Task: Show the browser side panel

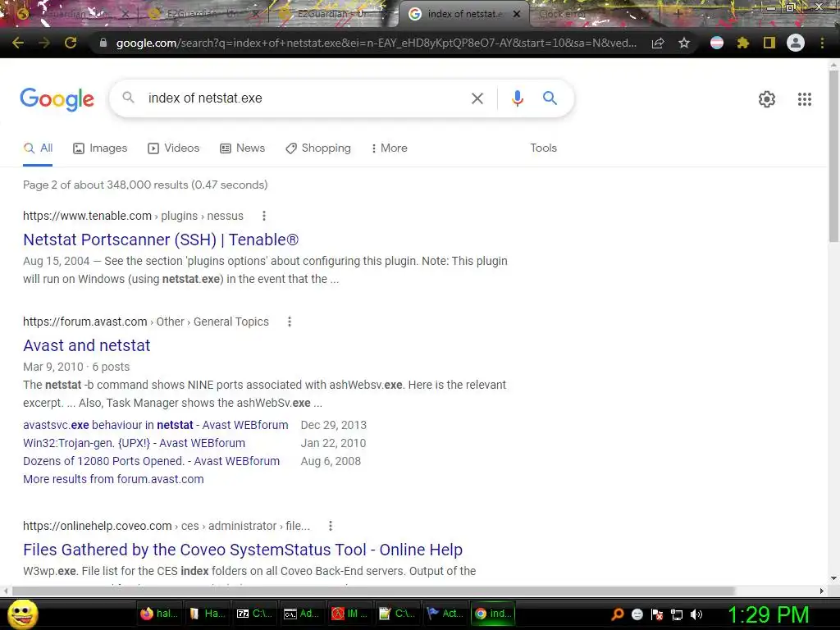Action: click(769, 43)
